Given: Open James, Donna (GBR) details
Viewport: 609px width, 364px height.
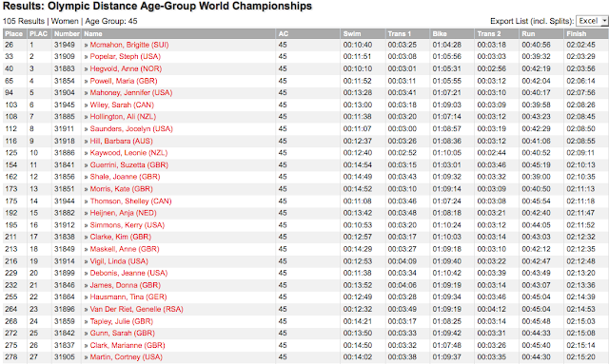Looking at the screenshot, I should (x=125, y=285).
